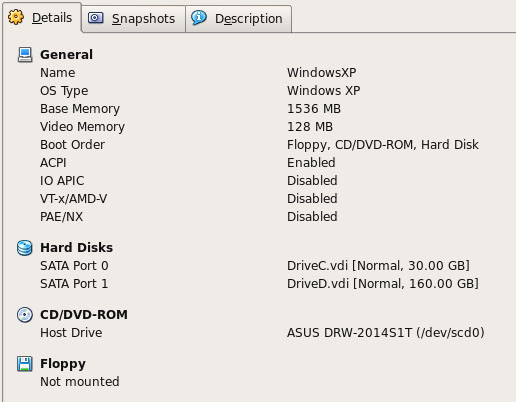This screenshot has height=402, width=516.
Task: Click the DriveD.vdi 160.00 GB entry
Action: pos(383,284)
